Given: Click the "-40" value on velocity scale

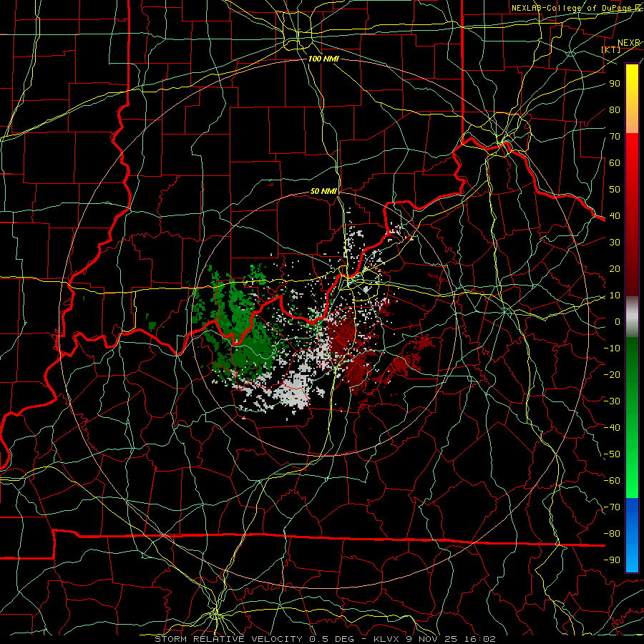Looking at the screenshot, I should point(612,428).
